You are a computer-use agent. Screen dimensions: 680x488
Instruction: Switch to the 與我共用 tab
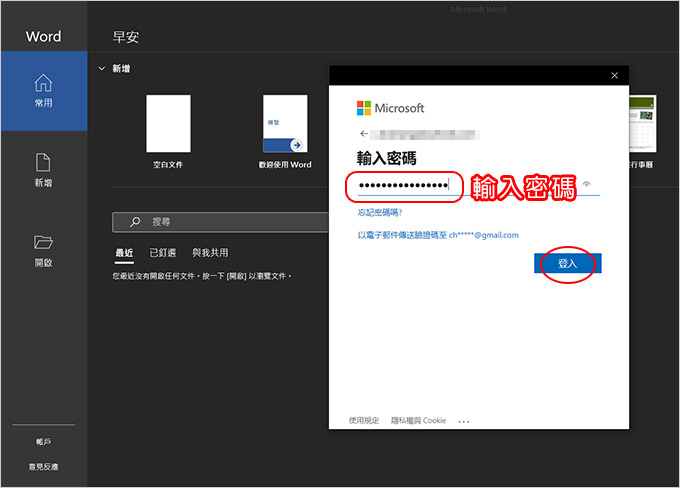pyautogui.click(x=210, y=253)
